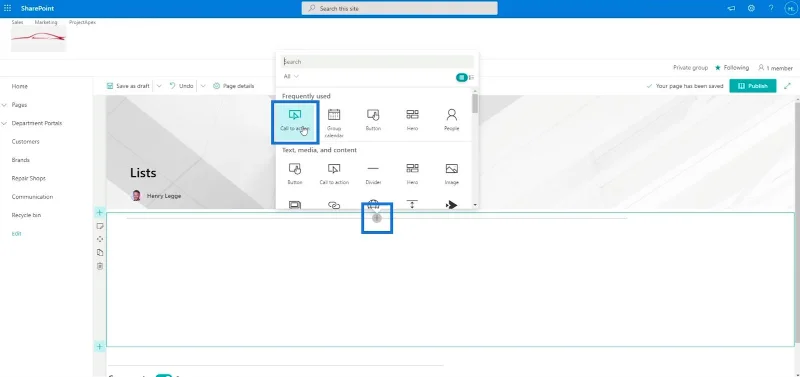Add Call to action under Text, media, and content
Viewport: 800px width, 377px height.
pos(334,173)
